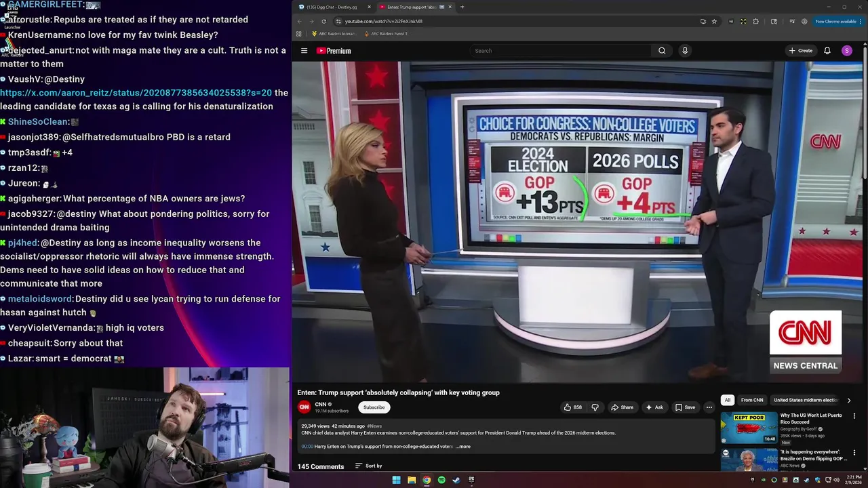Switch to Dgg Chat - Destiny.gg tab
Screen dimensions: 868x488
(x=335, y=7)
